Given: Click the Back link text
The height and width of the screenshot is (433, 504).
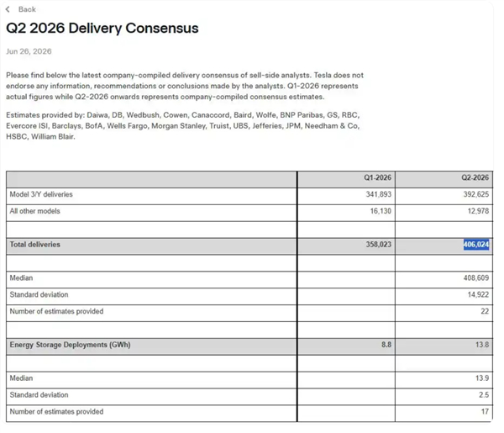Looking at the screenshot, I should pyautogui.click(x=27, y=9).
